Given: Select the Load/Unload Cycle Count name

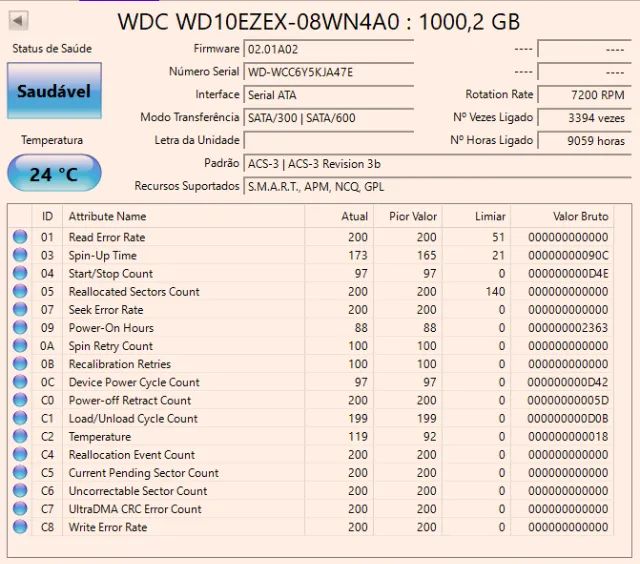Looking at the screenshot, I should point(133,418).
